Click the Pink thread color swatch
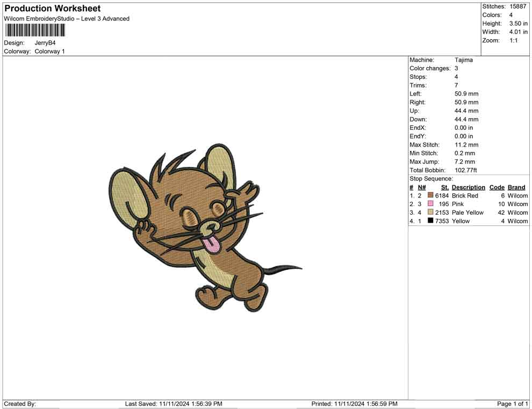The image size is (532, 409). click(430, 203)
